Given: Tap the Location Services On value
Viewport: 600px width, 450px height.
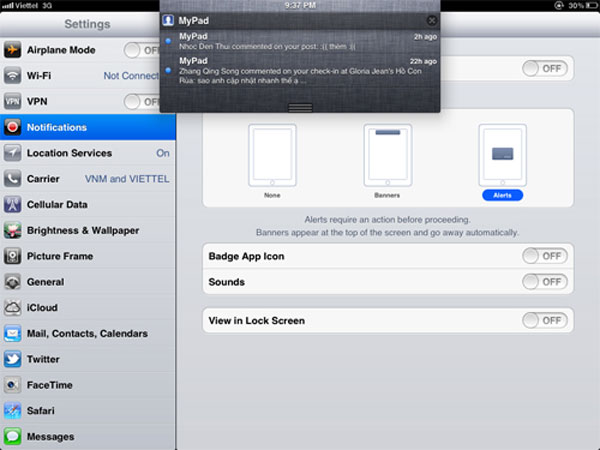Looking at the screenshot, I should (x=163, y=153).
